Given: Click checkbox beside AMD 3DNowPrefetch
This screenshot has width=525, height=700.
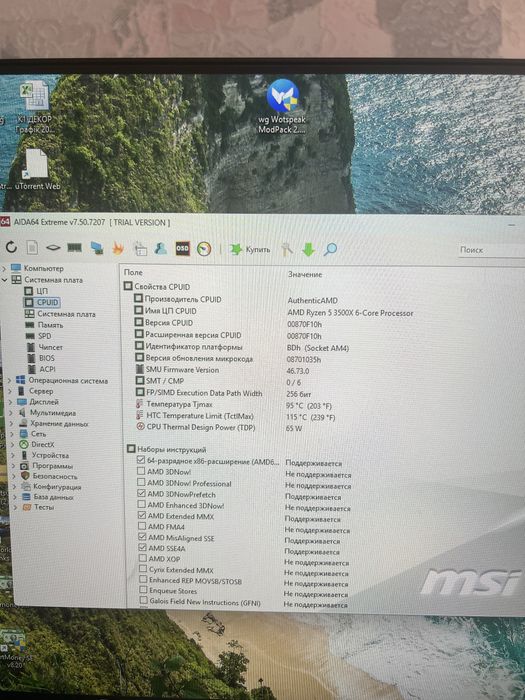Looking at the screenshot, I should tap(142, 494).
